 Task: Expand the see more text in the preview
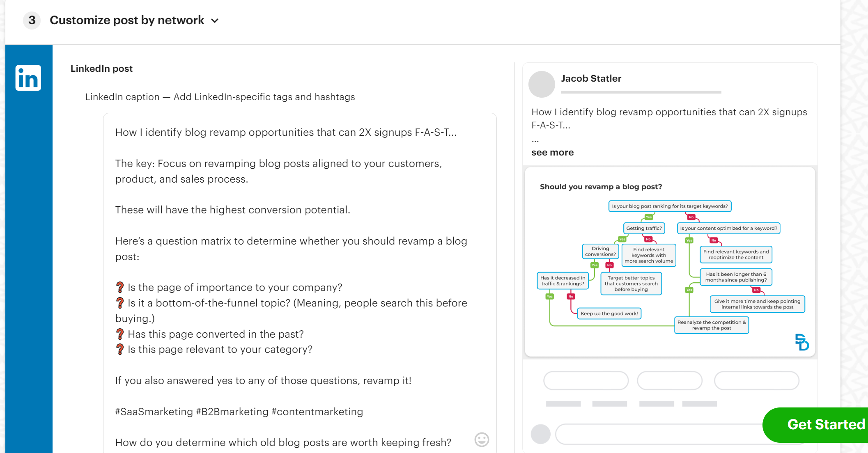pyautogui.click(x=552, y=152)
